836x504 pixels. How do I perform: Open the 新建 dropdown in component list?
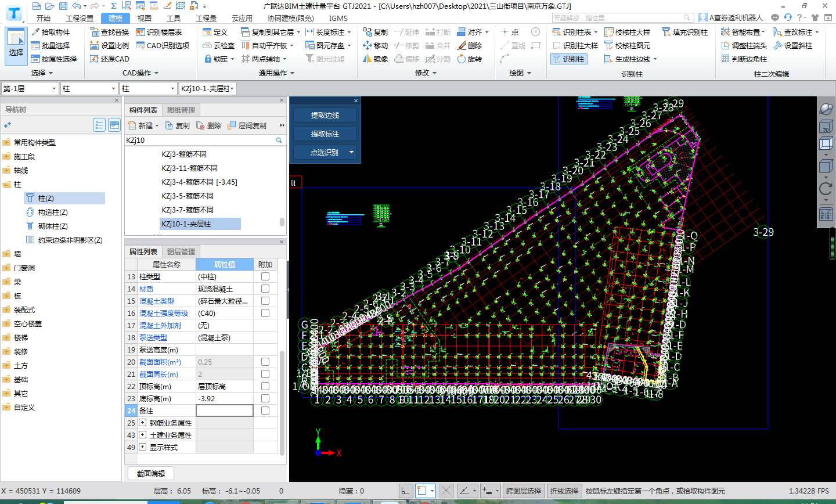(x=157, y=125)
